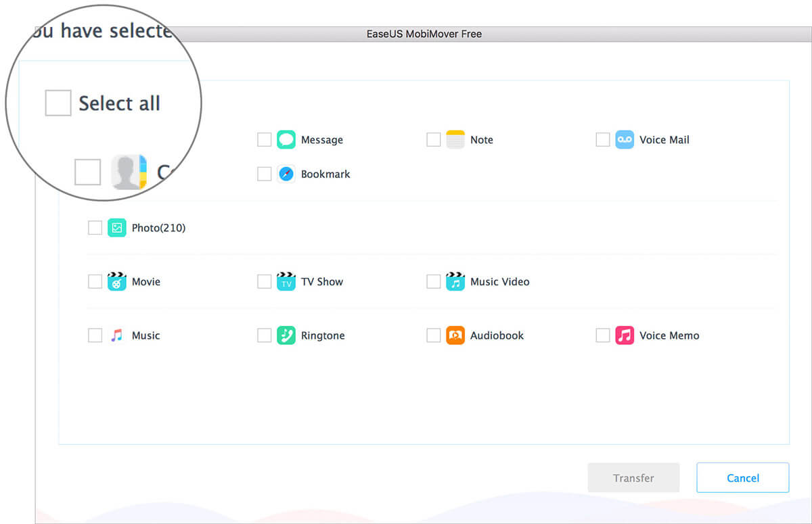Check the Music checkbox
Image resolution: width=812 pixels, height=524 pixels.
pos(95,335)
